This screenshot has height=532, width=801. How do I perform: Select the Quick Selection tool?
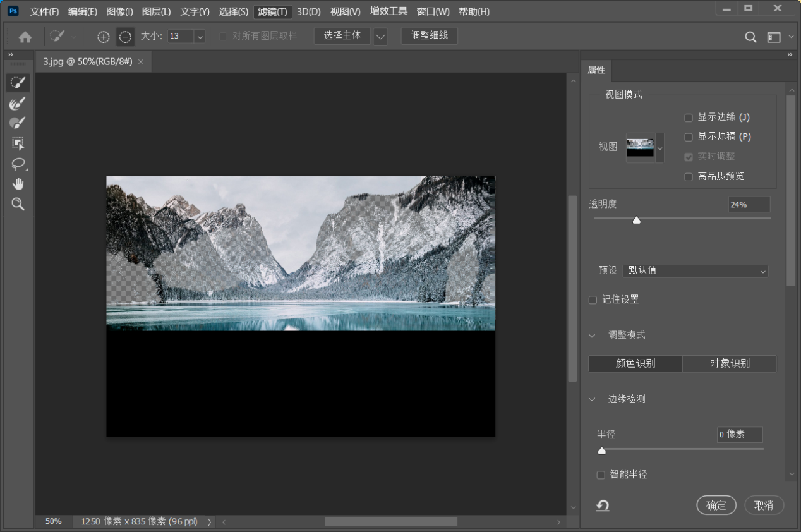tap(18, 83)
